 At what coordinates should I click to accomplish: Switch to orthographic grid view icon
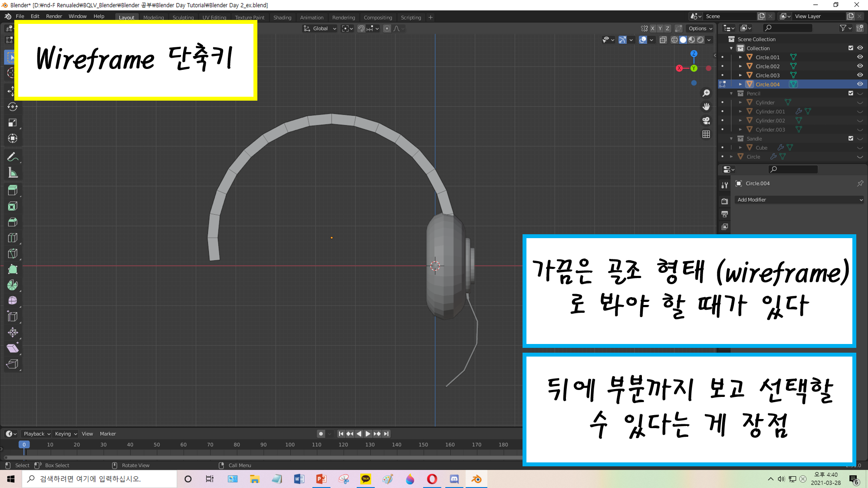coord(706,134)
